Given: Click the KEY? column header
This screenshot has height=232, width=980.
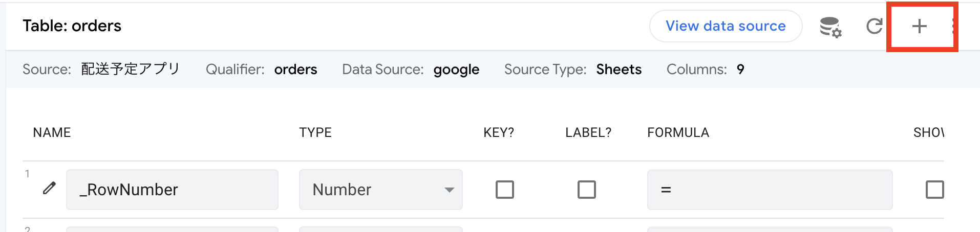Looking at the screenshot, I should pos(499,132).
